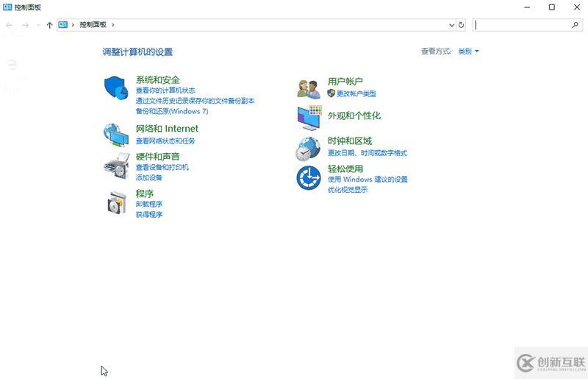The width and height of the screenshot is (588, 379).
Task: Close the Control Panel window
Action: (577, 7)
